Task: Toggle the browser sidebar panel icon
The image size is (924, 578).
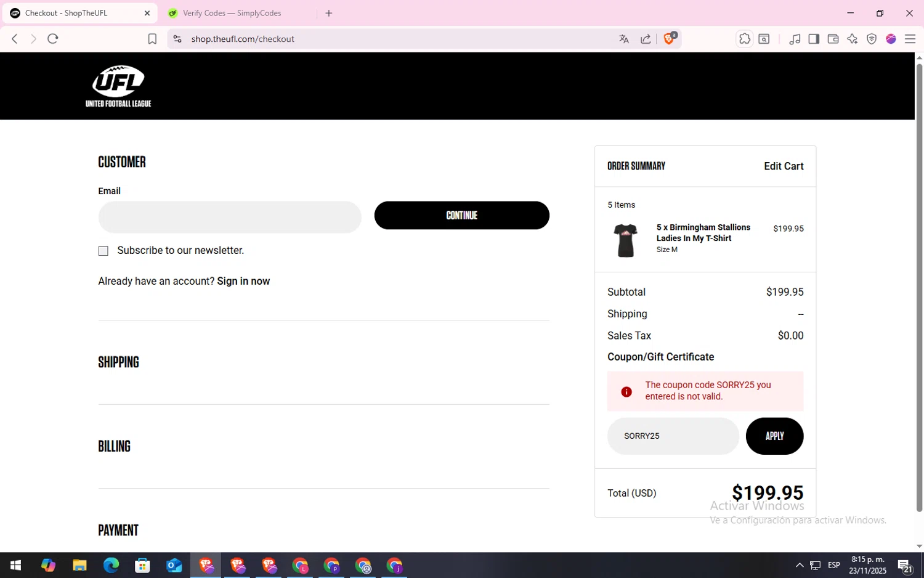Action: click(814, 39)
